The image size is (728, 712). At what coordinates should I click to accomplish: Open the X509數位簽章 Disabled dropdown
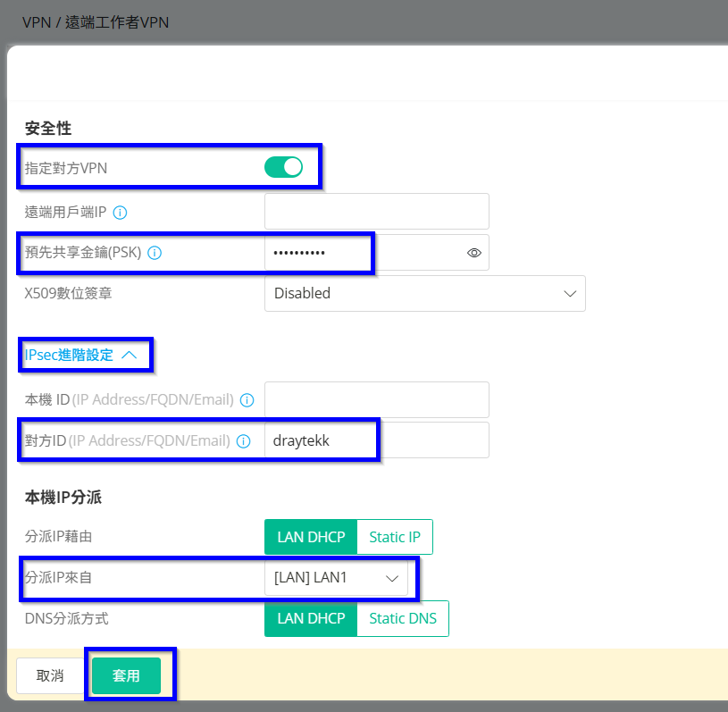point(424,293)
